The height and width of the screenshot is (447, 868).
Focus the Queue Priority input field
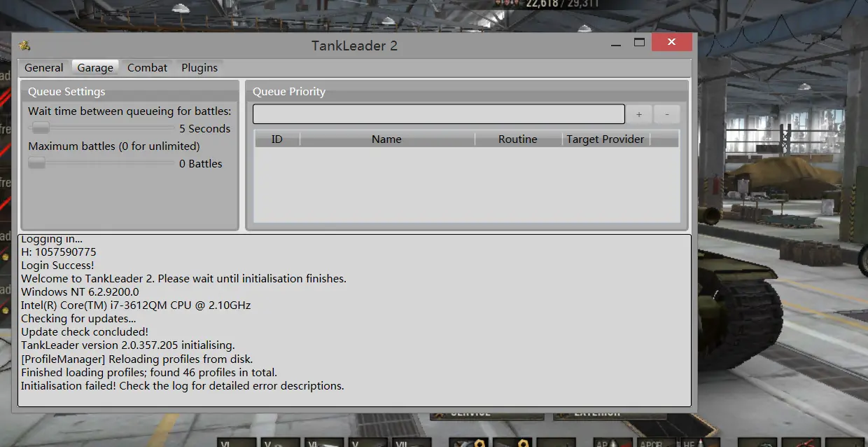[439, 114]
